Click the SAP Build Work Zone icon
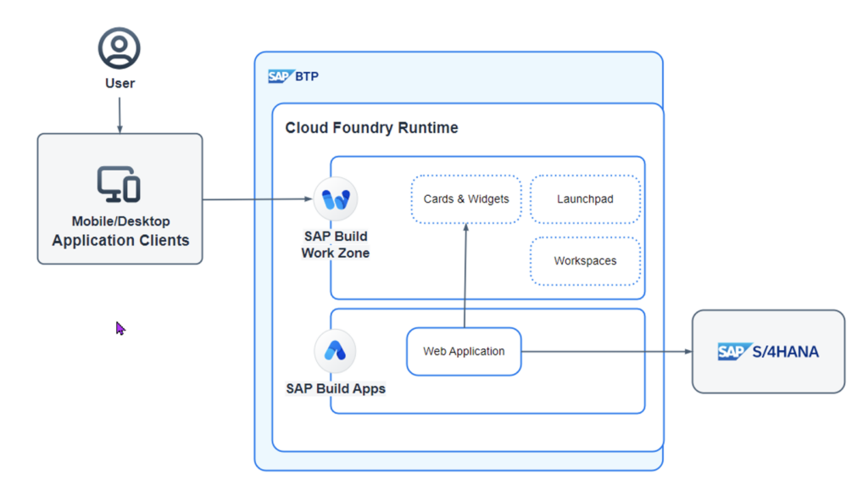Image resolution: width=868 pixels, height=496 pixels. [x=337, y=200]
